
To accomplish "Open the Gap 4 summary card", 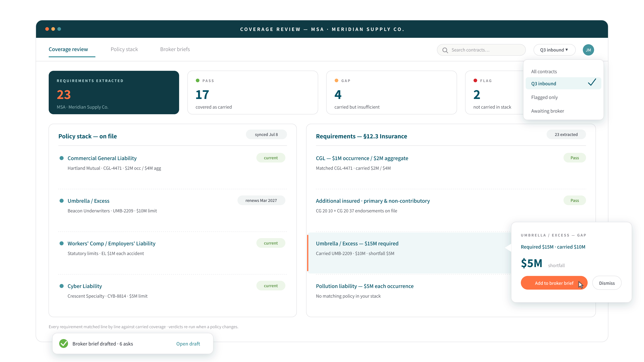I will click(391, 93).
